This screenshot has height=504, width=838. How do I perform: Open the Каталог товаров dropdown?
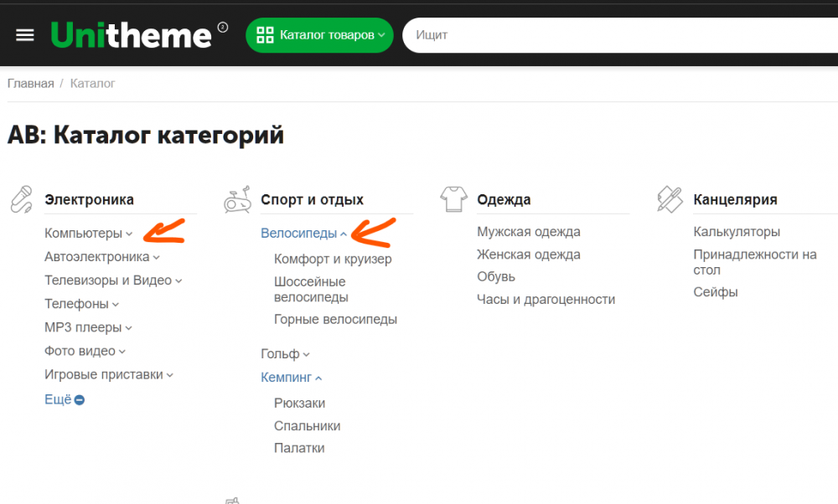(319, 35)
